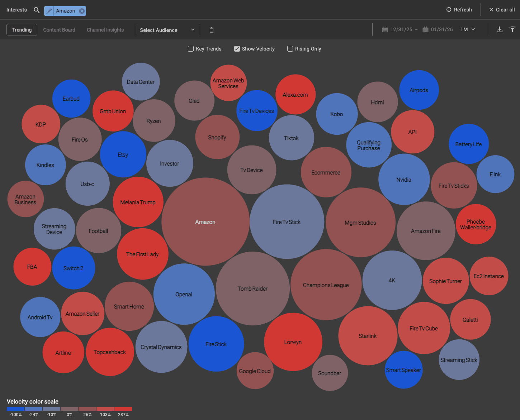This screenshot has height=420, width=520.
Task: Open the filter options funnel
Action: pos(512,29)
